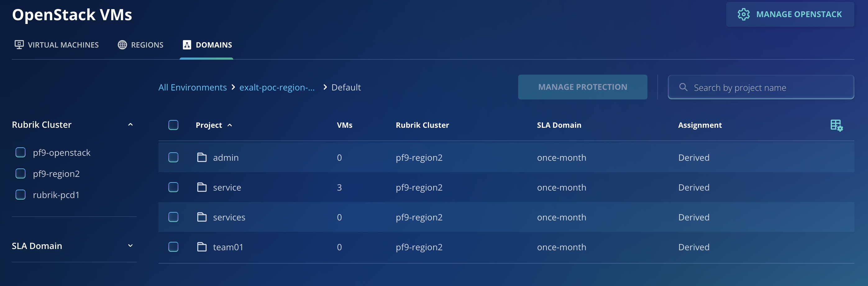Check the pf9-openstack cluster filter
This screenshot has height=286, width=868.
coord(21,152)
